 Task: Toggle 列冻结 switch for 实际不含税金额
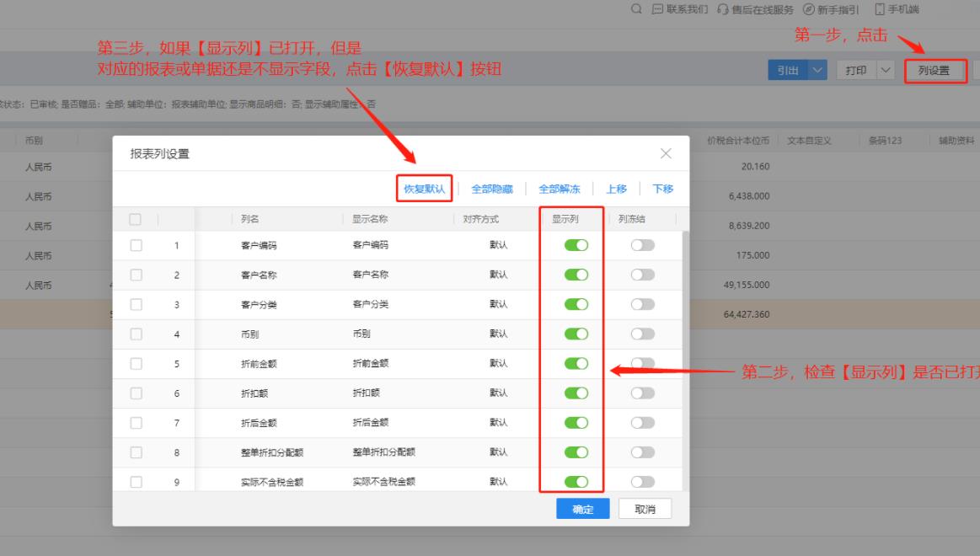642,482
